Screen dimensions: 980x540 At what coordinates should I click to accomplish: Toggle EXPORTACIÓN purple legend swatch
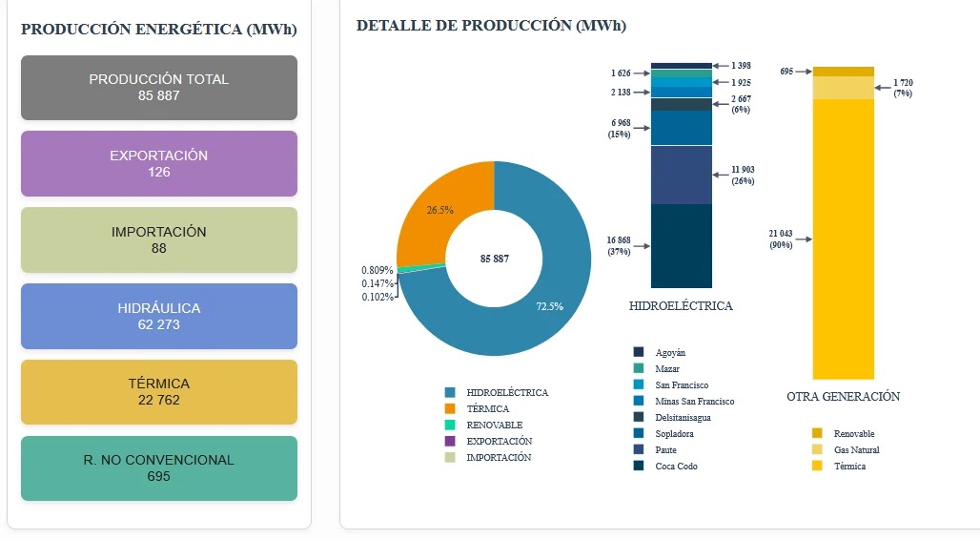pos(450,441)
